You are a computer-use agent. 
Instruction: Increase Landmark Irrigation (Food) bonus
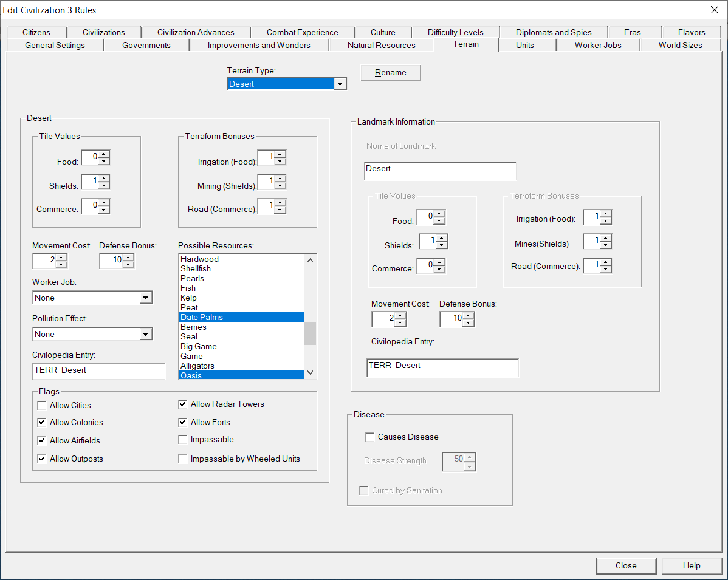click(606, 213)
